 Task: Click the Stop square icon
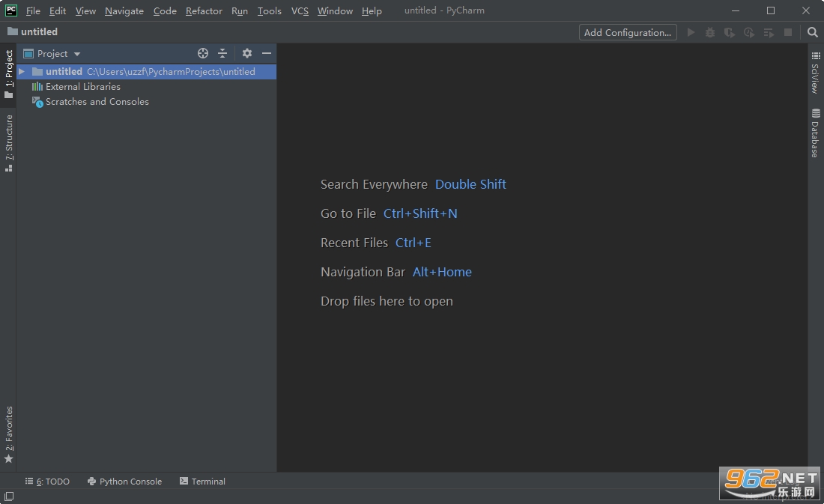[x=788, y=33]
